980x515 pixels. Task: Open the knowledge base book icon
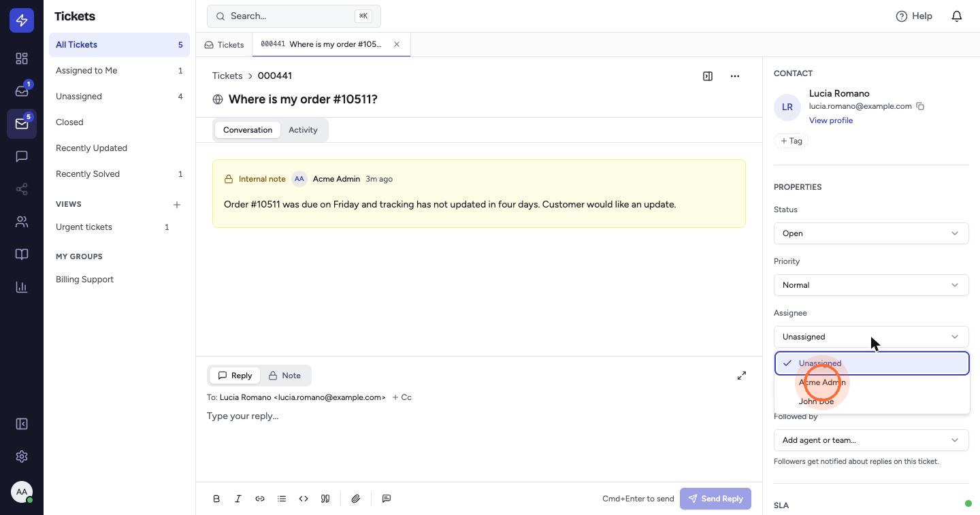coord(22,254)
